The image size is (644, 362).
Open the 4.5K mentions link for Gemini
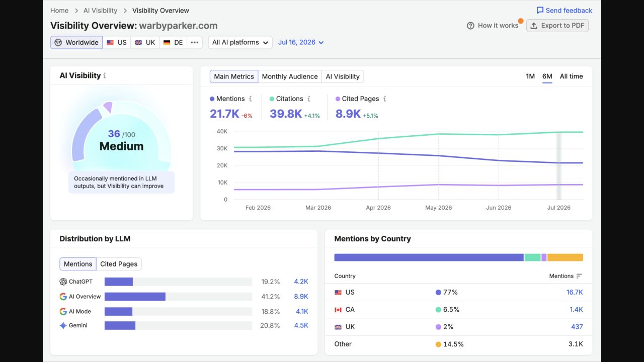pos(301,325)
